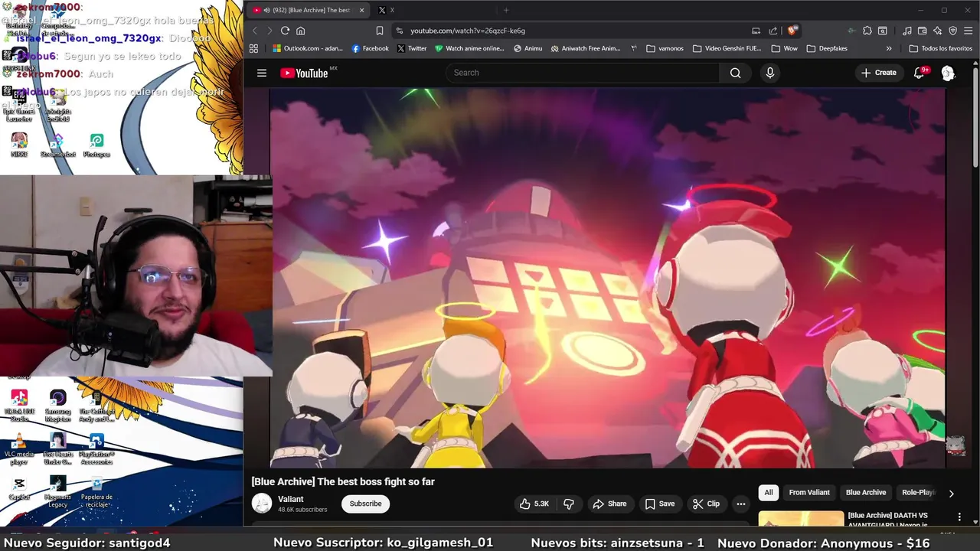
Task: Share page icon in address bar
Action: 773,31
